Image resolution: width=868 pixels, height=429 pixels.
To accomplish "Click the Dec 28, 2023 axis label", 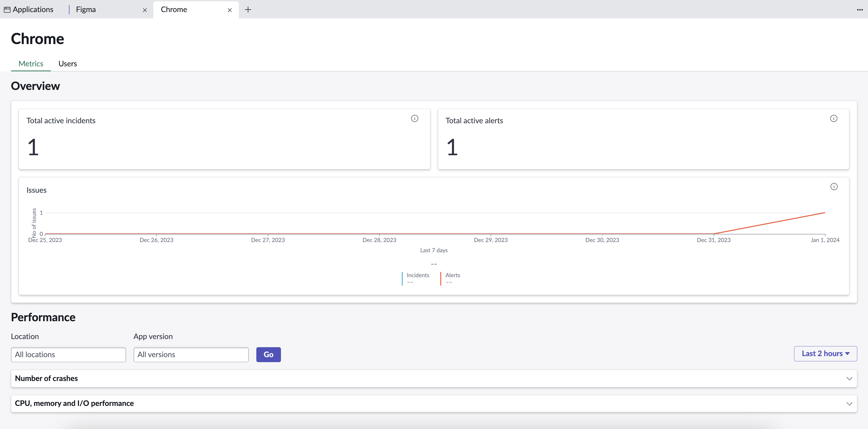I will click(x=379, y=240).
